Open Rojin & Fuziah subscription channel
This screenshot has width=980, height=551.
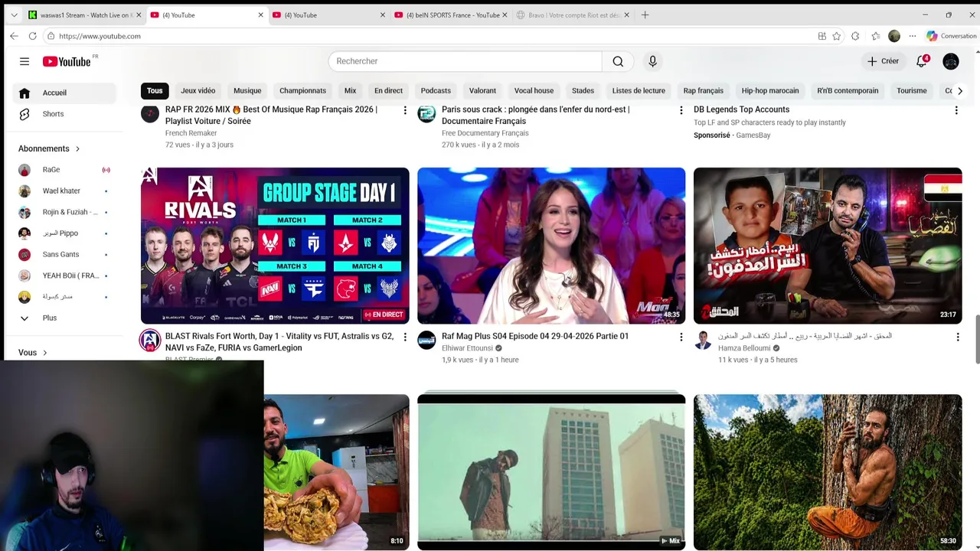click(64, 212)
